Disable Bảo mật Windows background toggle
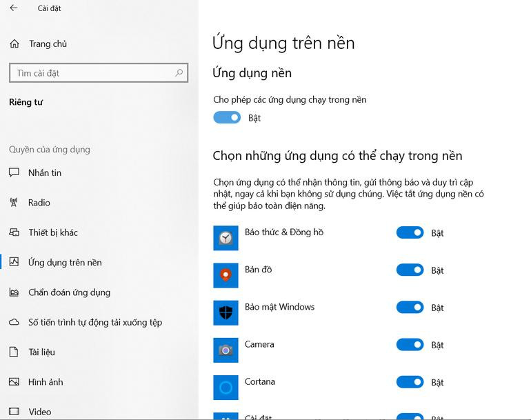The height and width of the screenshot is (420, 531). coord(410,308)
